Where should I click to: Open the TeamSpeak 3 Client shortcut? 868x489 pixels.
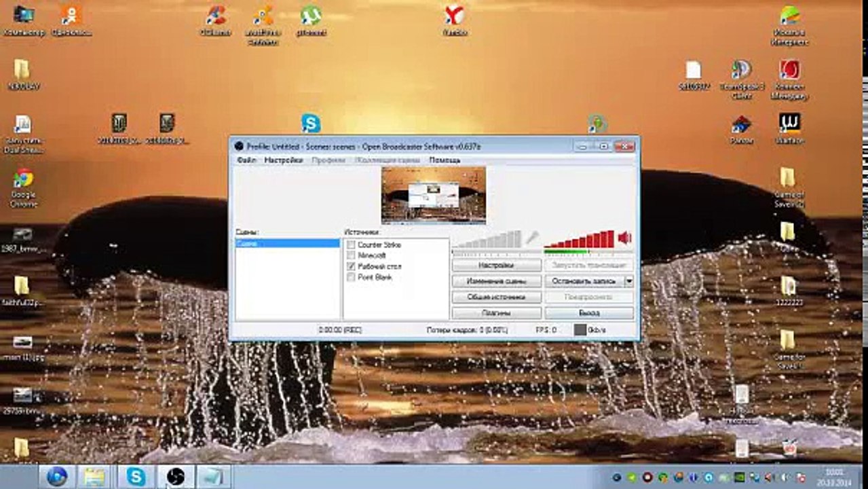tap(740, 79)
